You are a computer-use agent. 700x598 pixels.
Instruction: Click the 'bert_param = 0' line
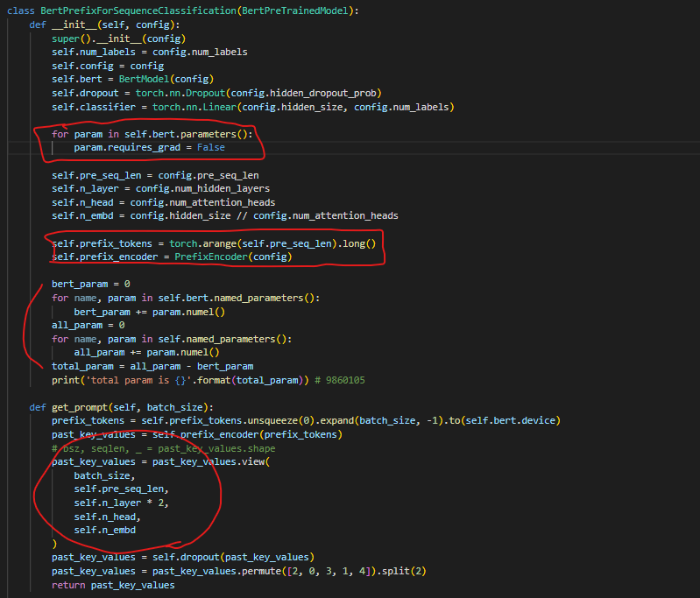click(x=91, y=284)
